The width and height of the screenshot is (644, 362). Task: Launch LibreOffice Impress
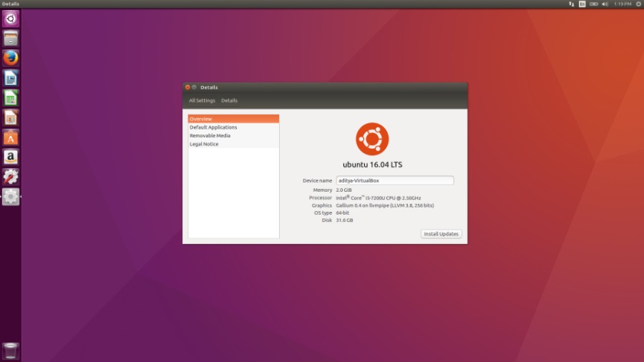(x=11, y=117)
